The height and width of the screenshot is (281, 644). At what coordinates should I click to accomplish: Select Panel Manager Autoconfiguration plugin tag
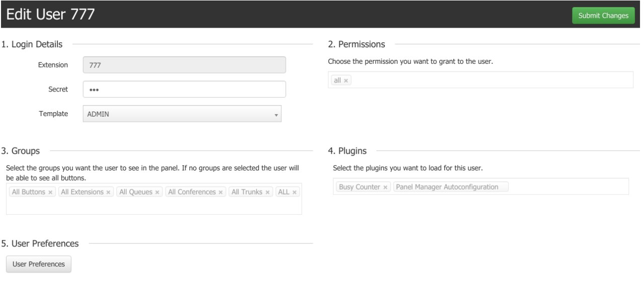(451, 187)
